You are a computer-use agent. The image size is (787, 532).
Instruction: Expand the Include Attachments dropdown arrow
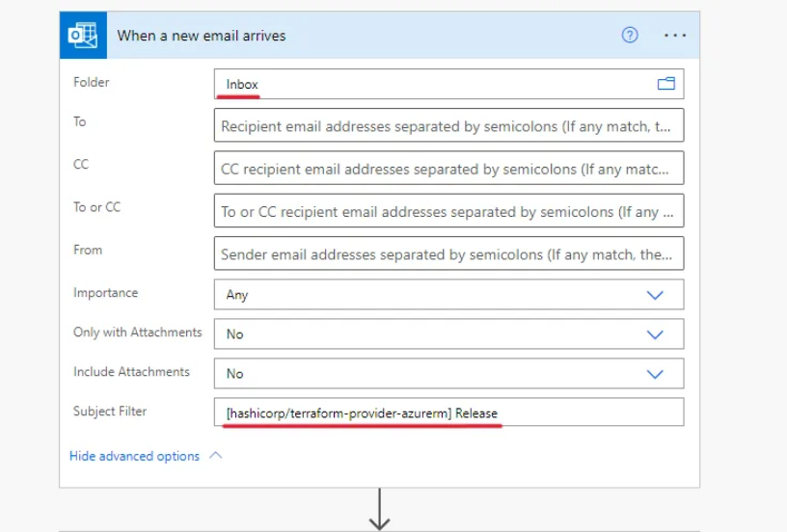pyautogui.click(x=655, y=374)
